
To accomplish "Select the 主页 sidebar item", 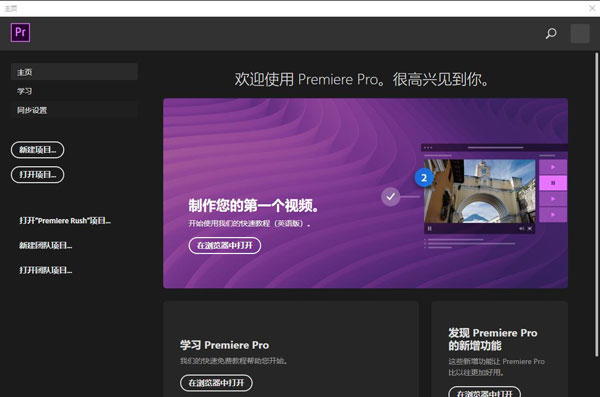I will 74,72.
